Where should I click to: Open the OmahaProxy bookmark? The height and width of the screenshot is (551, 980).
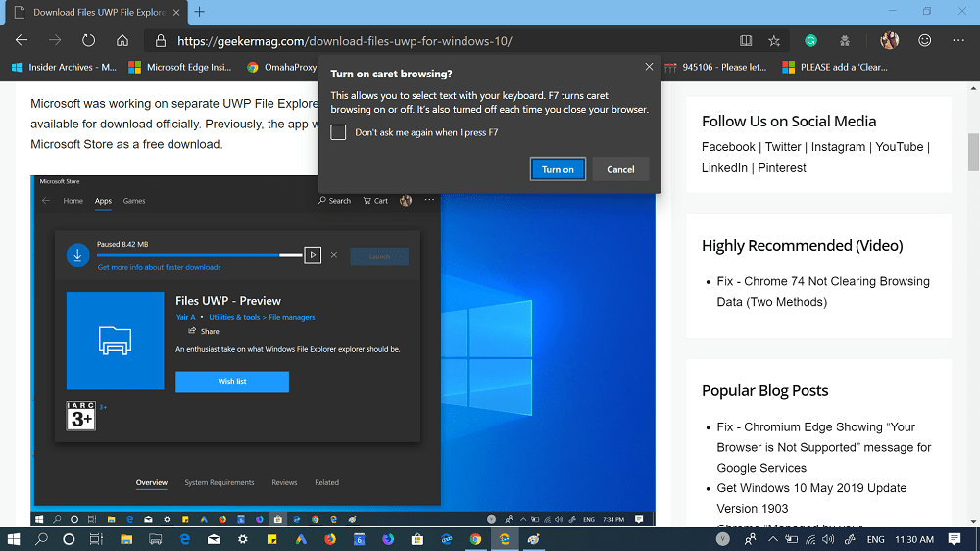[282, 67]
